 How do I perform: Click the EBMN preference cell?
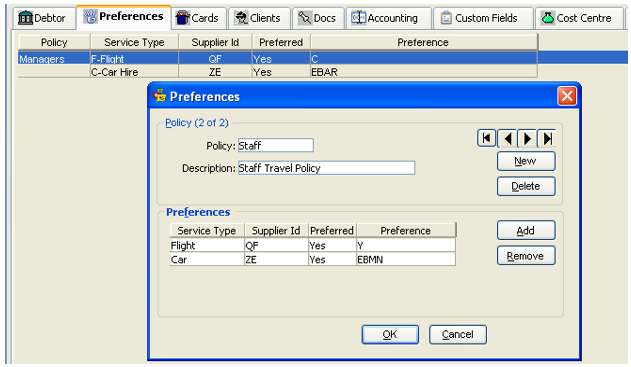(x=406, y=259)
